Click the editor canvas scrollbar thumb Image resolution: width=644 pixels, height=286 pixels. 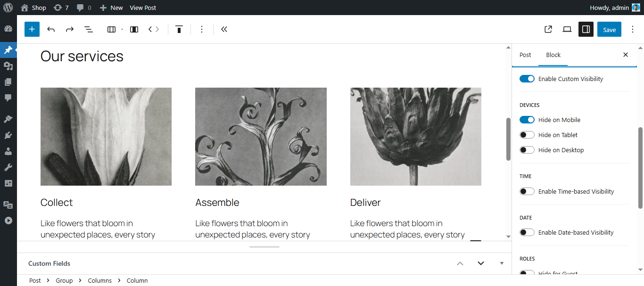click(508, 139)
